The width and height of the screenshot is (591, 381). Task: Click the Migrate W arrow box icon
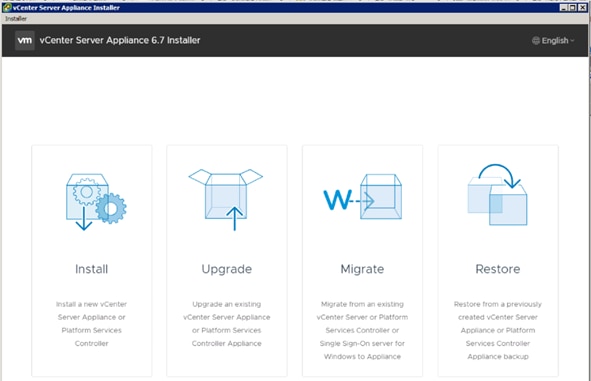tap(363, 197)
